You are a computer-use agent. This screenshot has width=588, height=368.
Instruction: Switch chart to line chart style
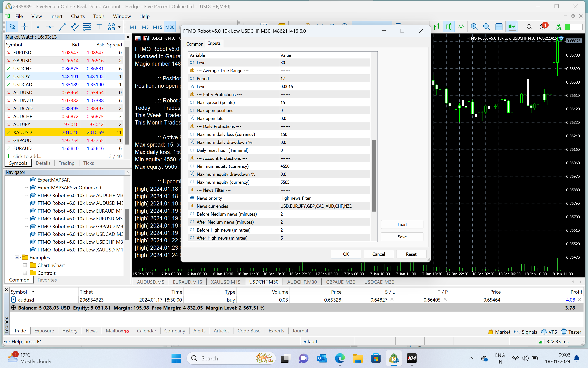tap(461, 27)
